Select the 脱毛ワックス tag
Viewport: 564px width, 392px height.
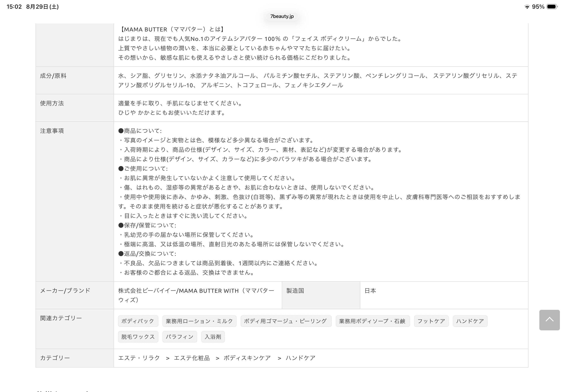[138, 337]
